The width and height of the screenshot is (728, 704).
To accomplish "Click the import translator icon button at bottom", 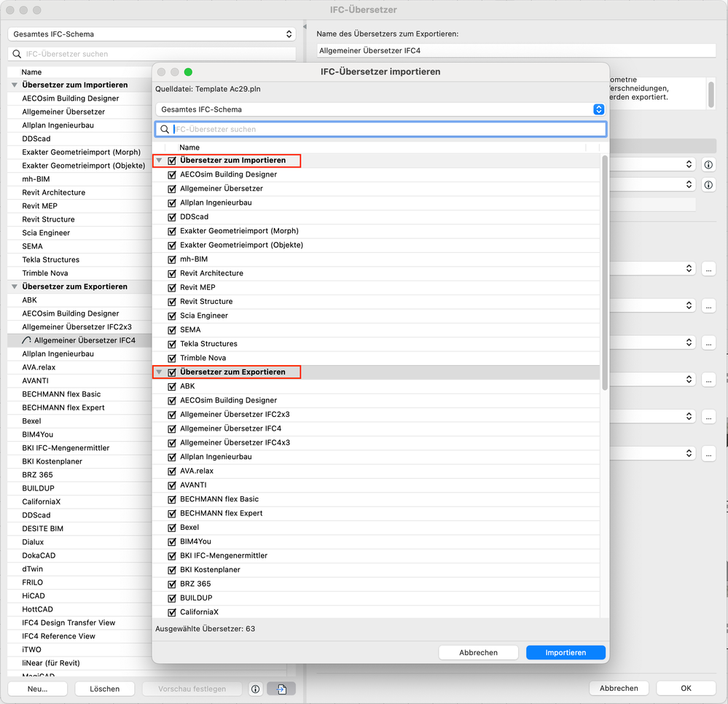I will click(281, 689).
